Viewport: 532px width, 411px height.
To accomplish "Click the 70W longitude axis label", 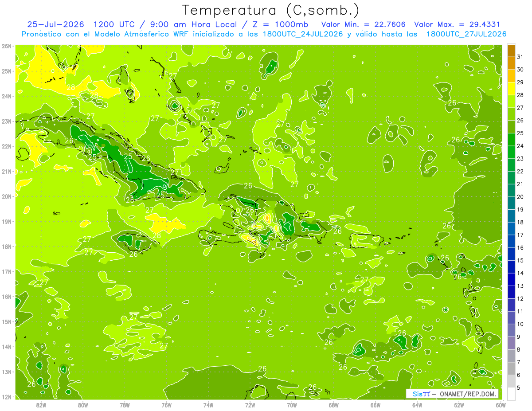I will [x=292, y=404].
